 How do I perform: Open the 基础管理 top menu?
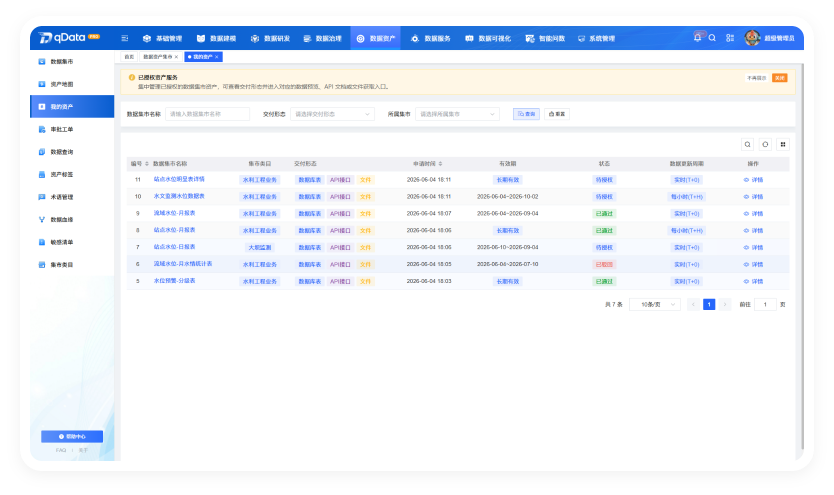(162, 38)
